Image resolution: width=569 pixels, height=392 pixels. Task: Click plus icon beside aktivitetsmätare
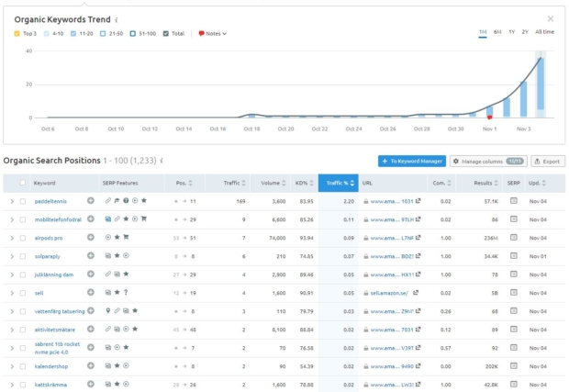(91, 329)
